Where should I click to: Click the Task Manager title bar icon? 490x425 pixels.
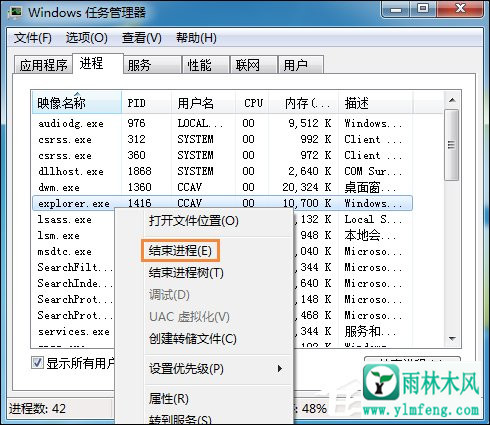pyautogui.click(x=15, y=12)
